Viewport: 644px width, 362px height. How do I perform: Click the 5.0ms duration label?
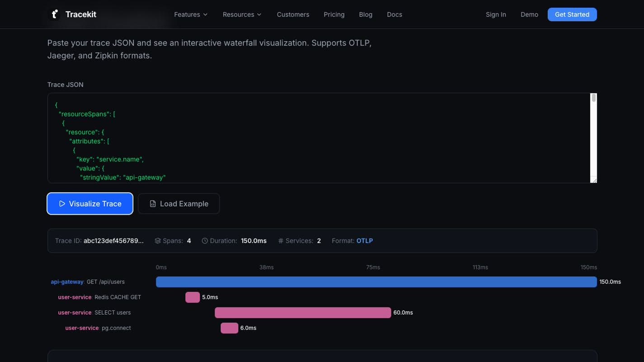pos(210,297)
